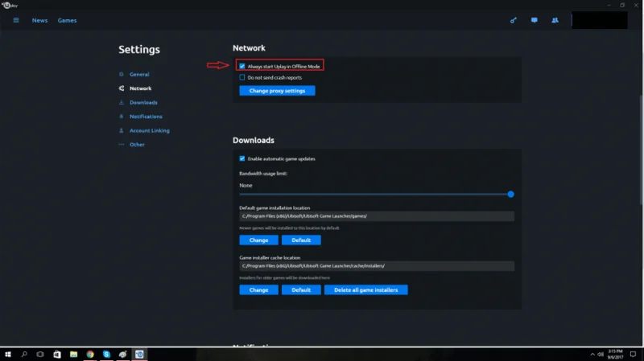The image size is (644, 361).
Task: Show hidden system tray icons
Action: [592, 355]
